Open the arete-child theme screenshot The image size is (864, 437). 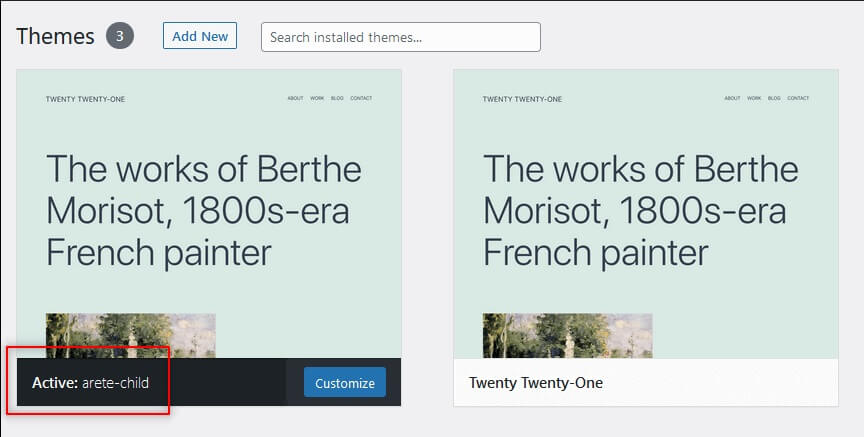pyautogui.click(x=209, y=214)
